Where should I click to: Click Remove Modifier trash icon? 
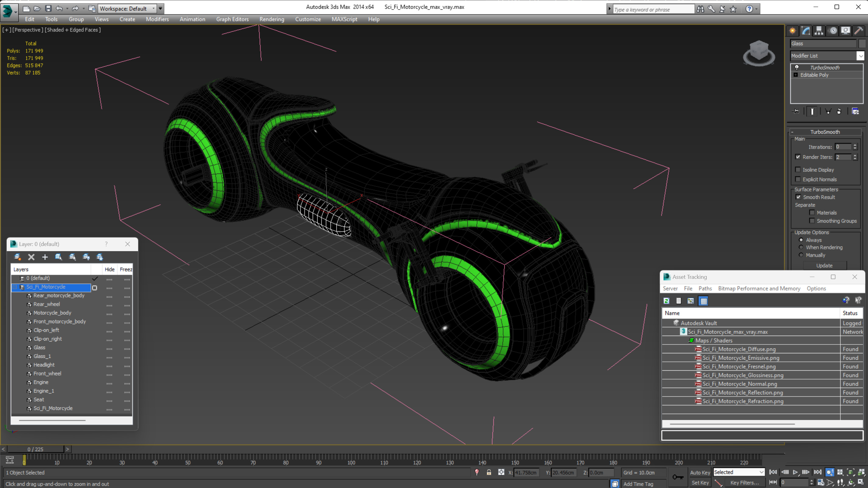(x=839, y=111)
